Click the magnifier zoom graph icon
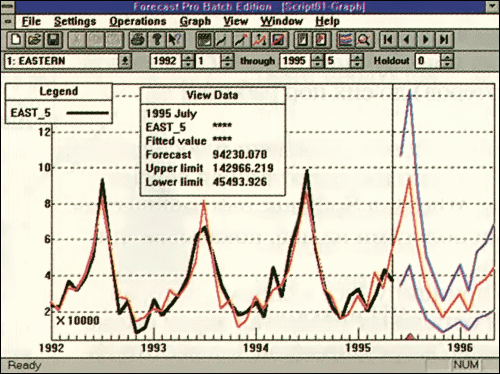This screenshot has width=500, height=374. 364,40
